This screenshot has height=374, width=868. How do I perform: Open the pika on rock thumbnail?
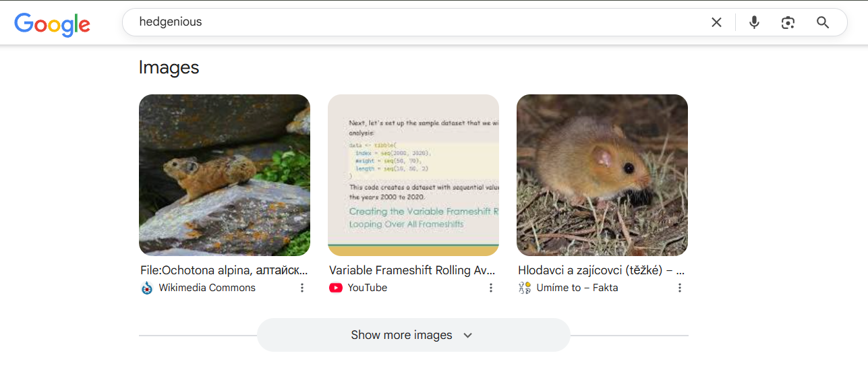(x=225, y=175)
